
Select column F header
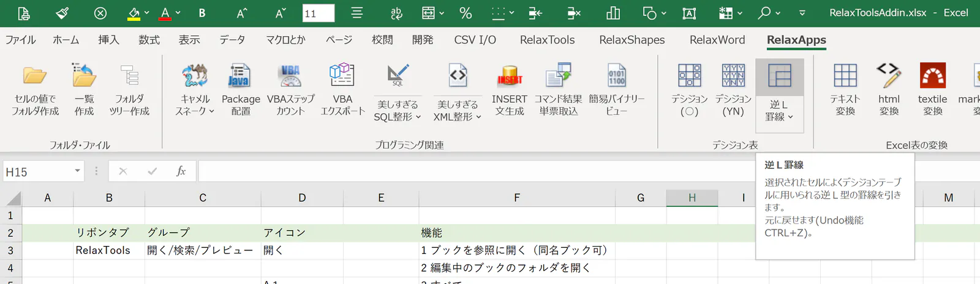point(517,198)
